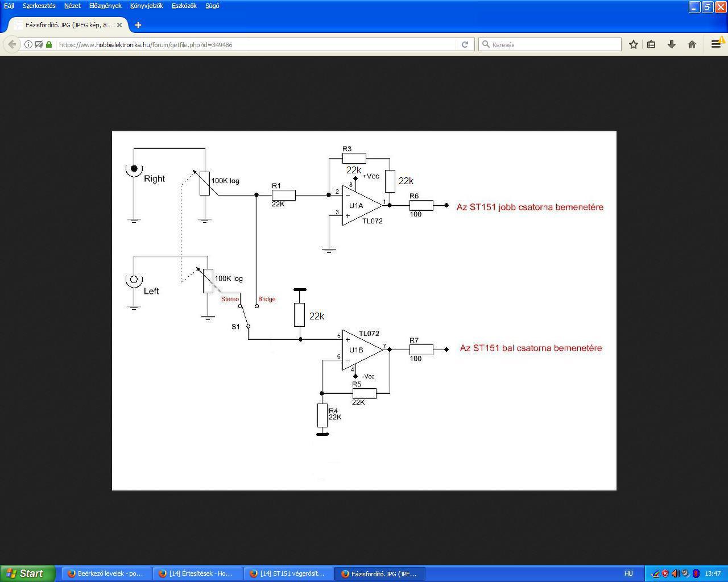Open the site information (i) icon

point(28,44)
